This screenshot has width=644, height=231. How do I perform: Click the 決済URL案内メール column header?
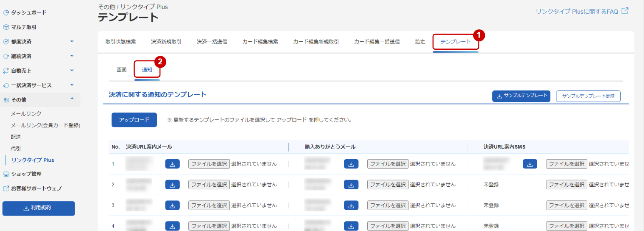149,147
